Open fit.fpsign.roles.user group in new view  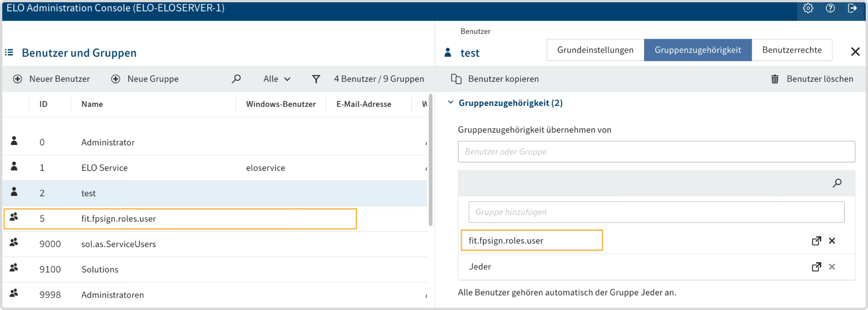pos(816,241)
